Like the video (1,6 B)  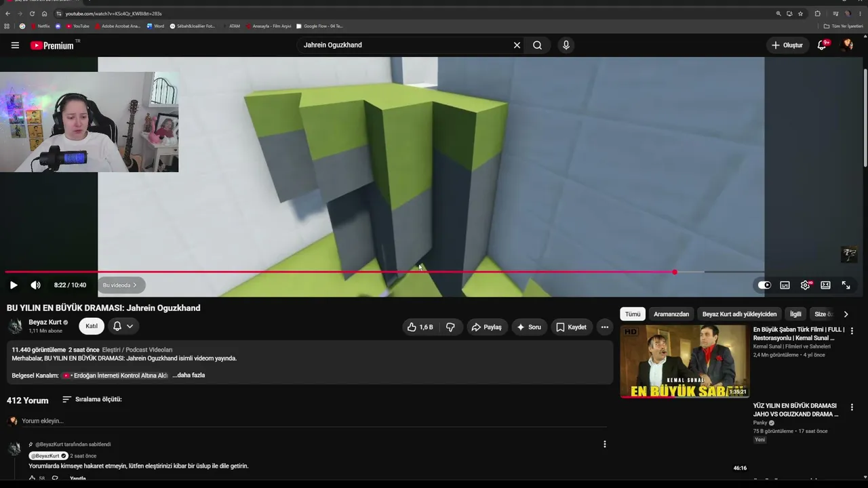pos(420,327)
